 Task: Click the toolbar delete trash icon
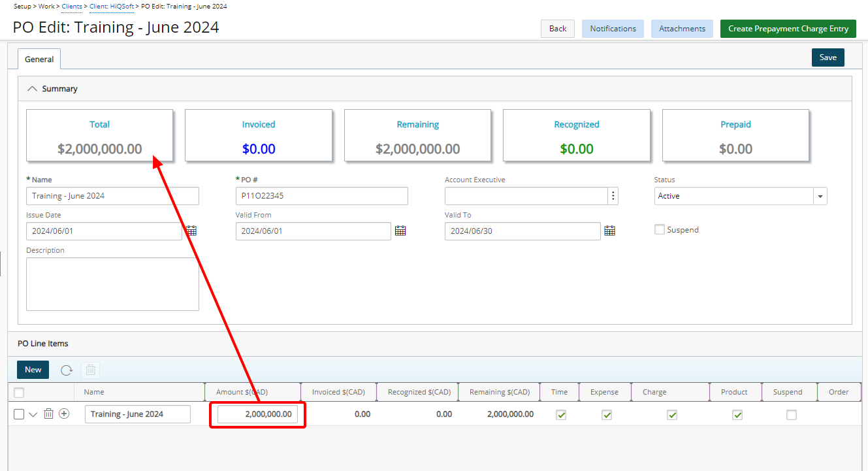(91, 370)
